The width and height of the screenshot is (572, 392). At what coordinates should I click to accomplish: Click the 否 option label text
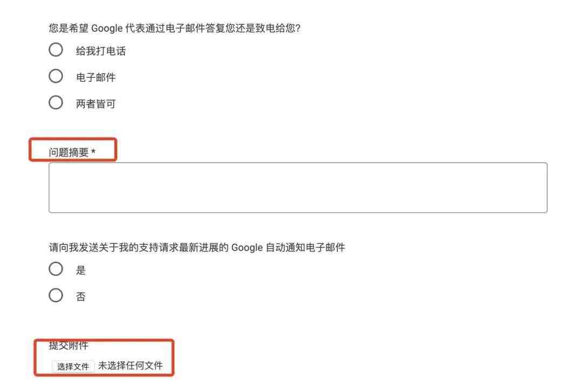(80, 297)
